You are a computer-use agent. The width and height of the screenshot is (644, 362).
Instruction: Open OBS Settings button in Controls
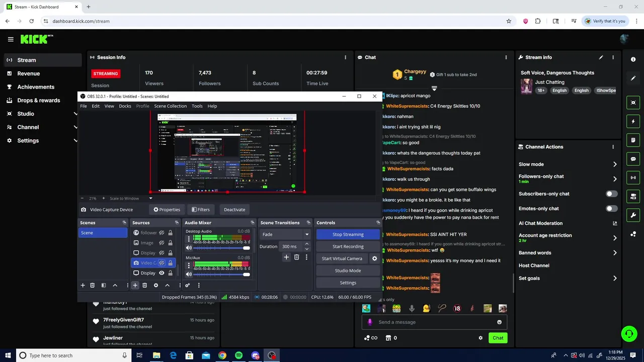(348, 283)
